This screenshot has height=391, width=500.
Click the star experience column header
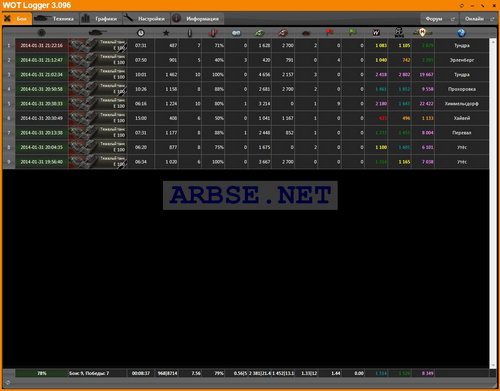166,33
